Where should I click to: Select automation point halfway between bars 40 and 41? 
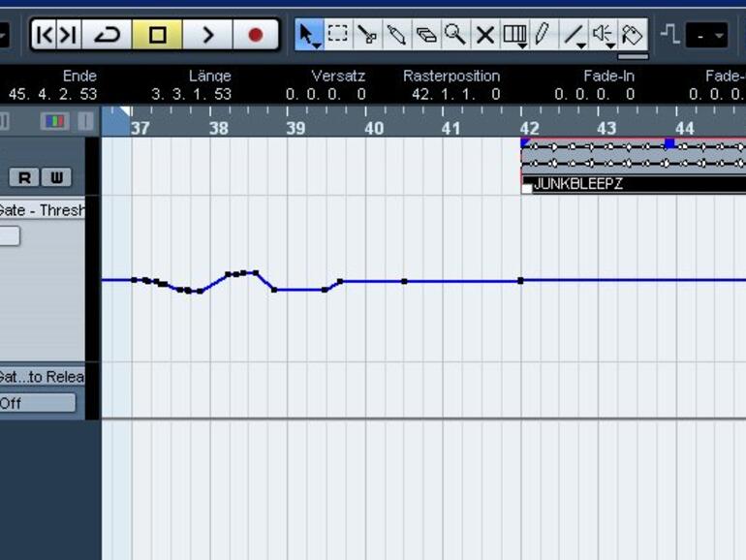(x=404, y=281)
